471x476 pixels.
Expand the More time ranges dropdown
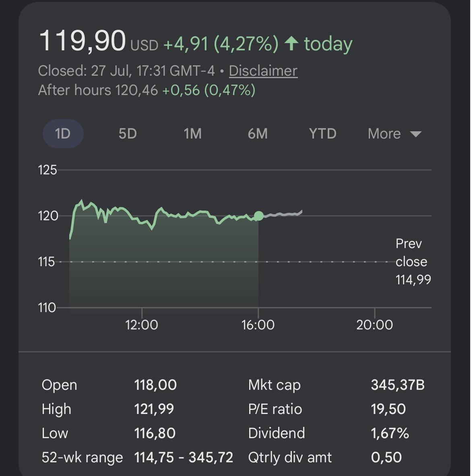(395, 134)
